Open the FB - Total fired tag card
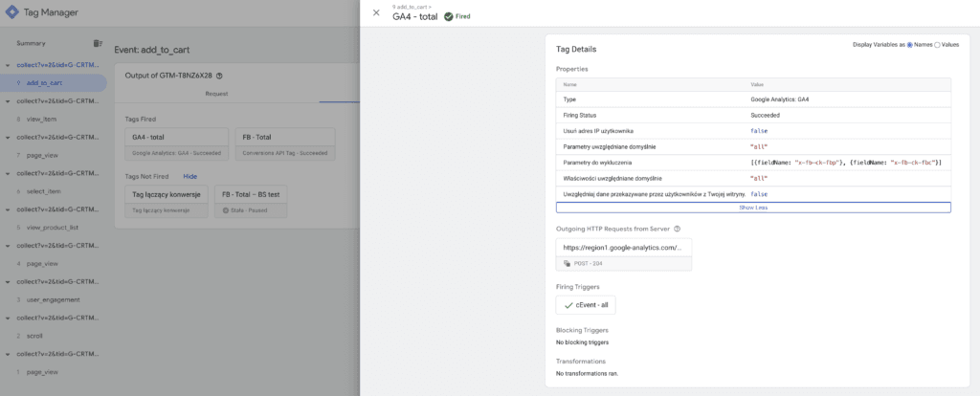 (285, 144)
